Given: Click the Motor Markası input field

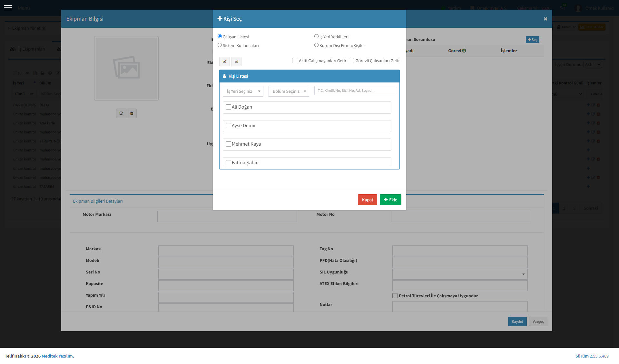Looking at the screenshot, I should tap(227, 216).
